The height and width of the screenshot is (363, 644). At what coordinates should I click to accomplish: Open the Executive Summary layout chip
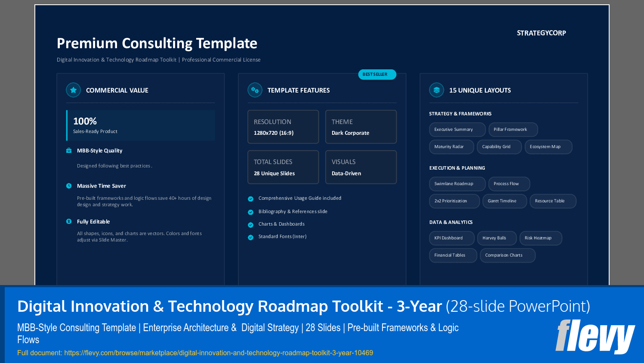457,130
